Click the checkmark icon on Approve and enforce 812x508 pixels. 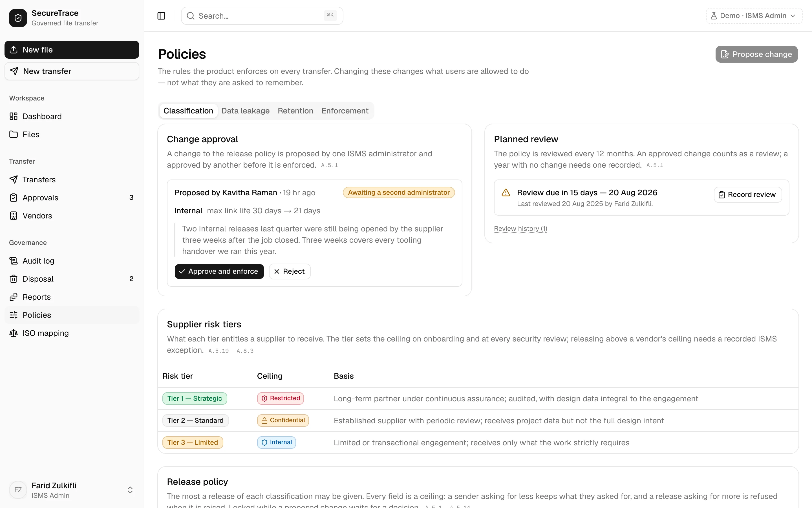(x=182, y=271)
